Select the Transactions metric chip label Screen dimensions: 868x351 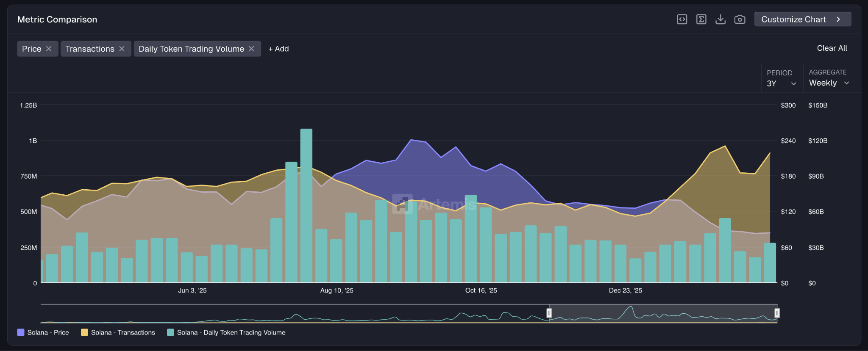point(90,49)
